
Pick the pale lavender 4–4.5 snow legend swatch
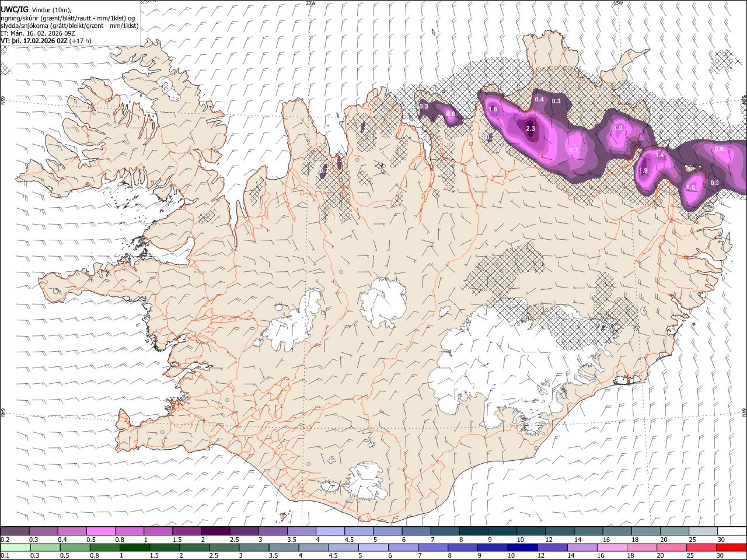tap(330, 531)
